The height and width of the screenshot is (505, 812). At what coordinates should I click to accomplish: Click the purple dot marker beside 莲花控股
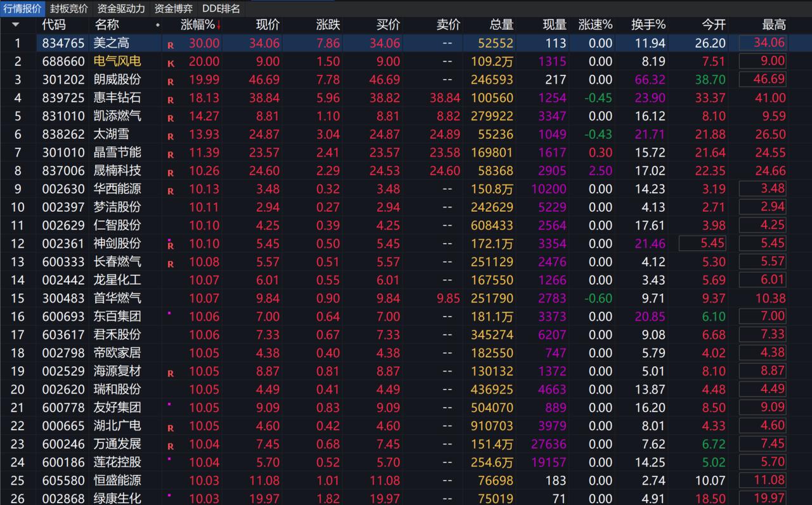[x=169, y=458]
